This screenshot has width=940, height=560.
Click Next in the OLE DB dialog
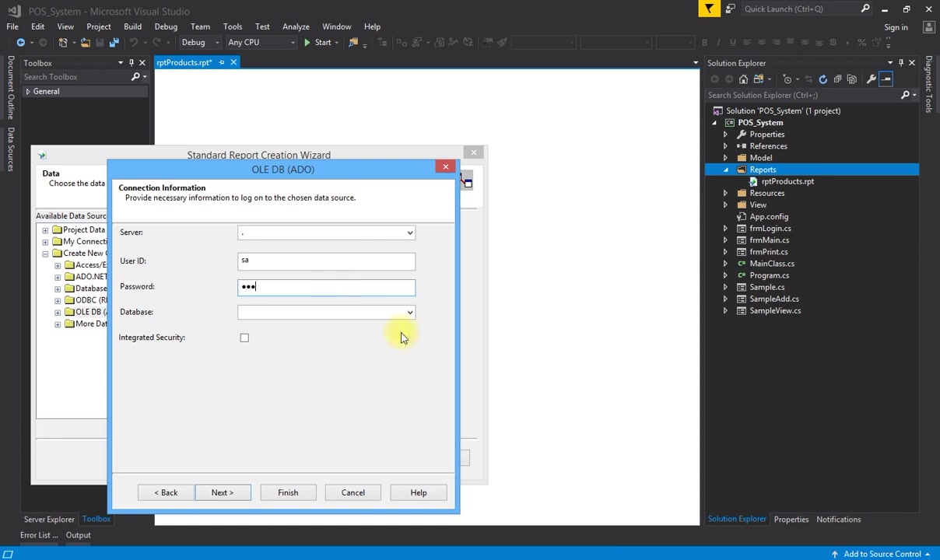tap(223, 492)
